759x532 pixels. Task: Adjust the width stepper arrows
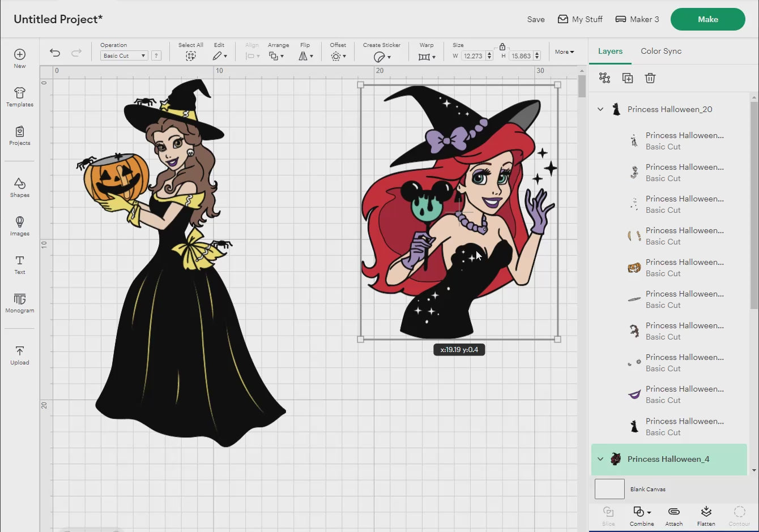(x=489, y=55)
